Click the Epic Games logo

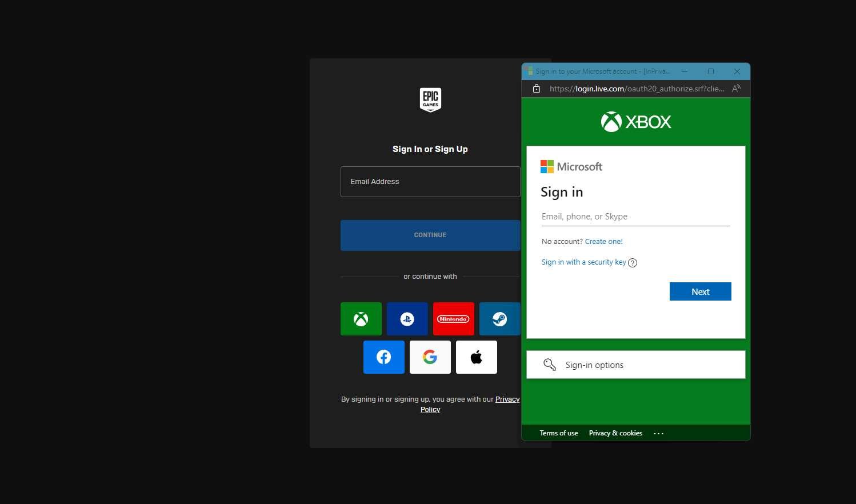coord(430,100)
